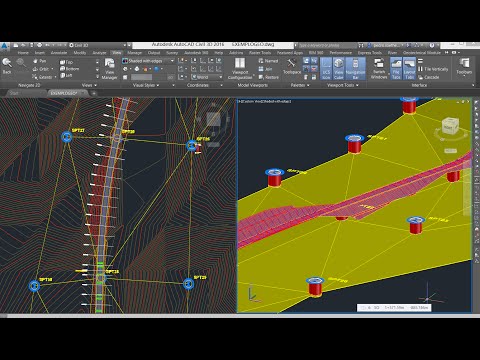Expand the Orbit tool flyout arrow
This screenshot has width=480, height=360.
click(x=52, y=69)
